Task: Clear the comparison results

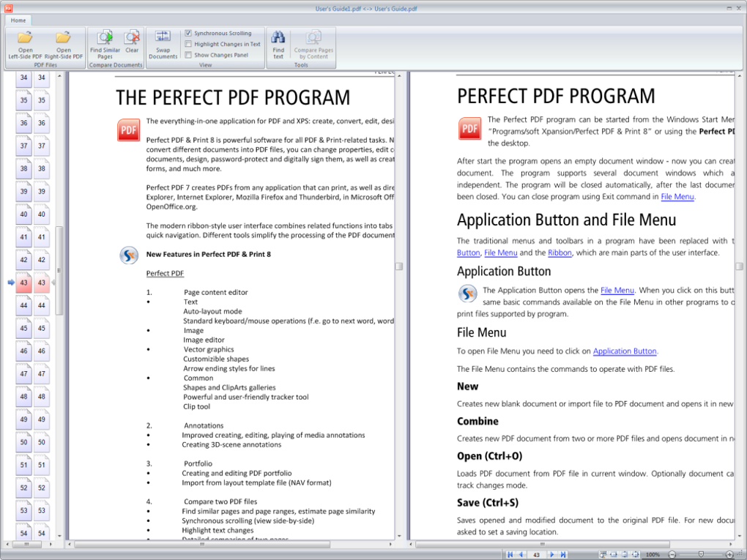Action: 132,42
